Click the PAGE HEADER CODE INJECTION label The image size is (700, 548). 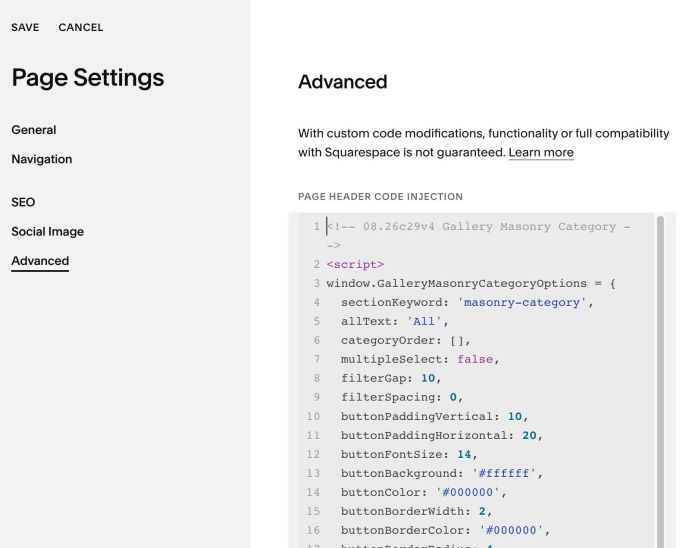coord(380,197)
